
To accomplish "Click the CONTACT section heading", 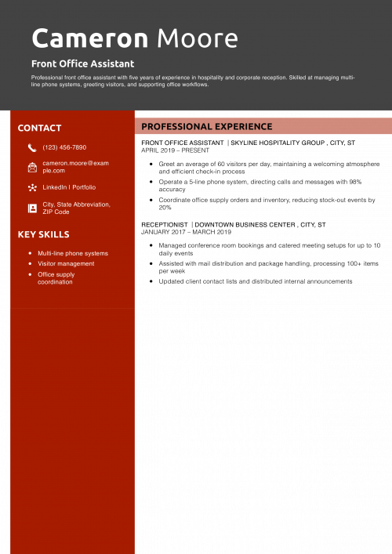I will 39,128.
